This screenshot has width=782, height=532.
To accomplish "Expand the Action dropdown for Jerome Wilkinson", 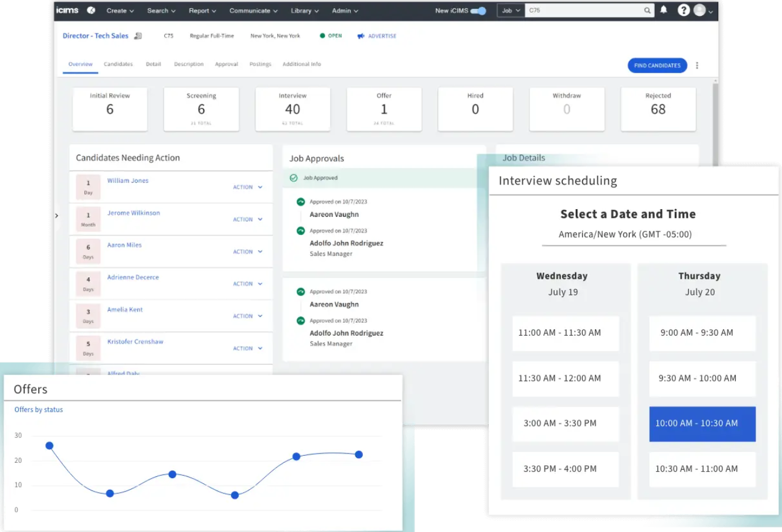I will point(247,220).
